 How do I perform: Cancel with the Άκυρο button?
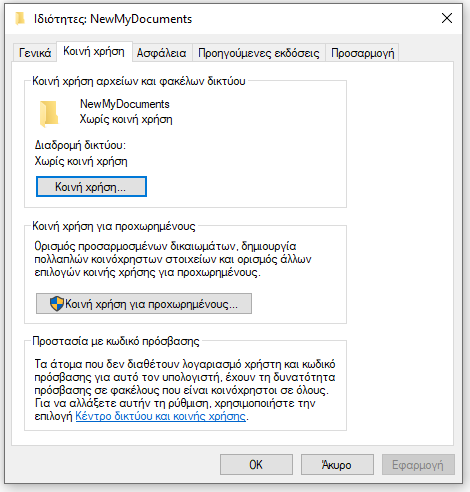tap(337, 464)
